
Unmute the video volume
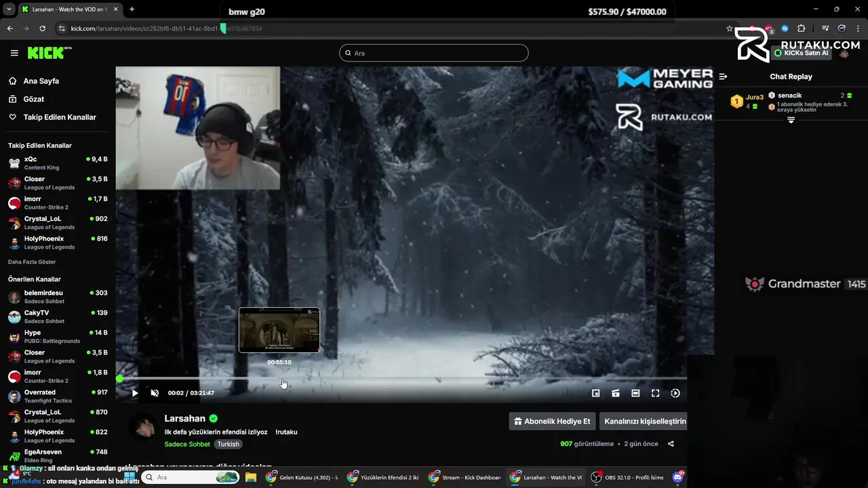click(155, 393)
